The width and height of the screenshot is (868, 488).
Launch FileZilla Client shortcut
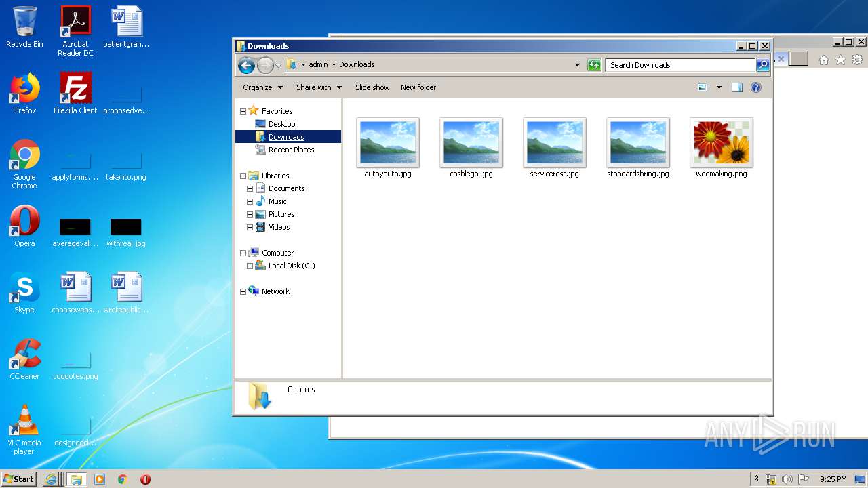click(x=75, y=94)
